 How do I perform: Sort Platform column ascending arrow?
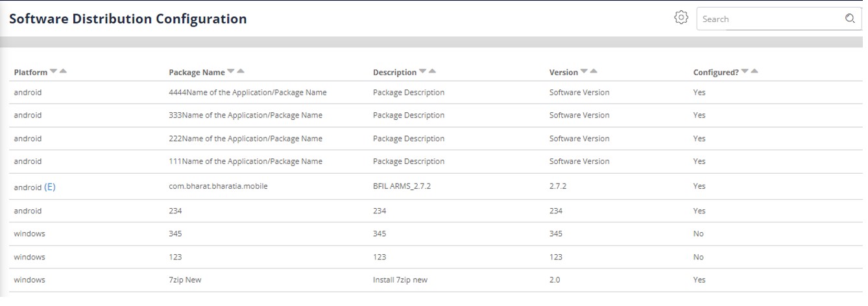(63, 71)
